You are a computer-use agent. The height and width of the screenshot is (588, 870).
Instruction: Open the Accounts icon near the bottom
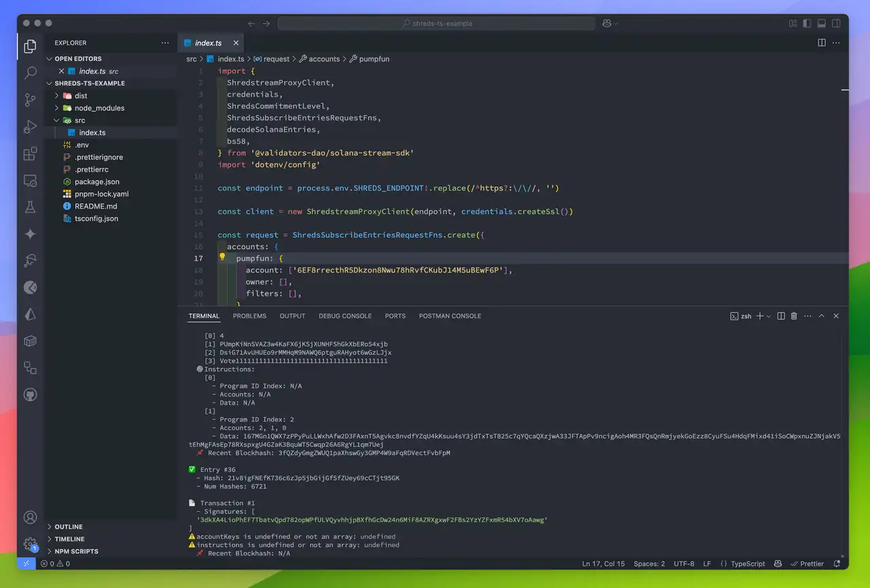pyautogui.click(x=30, y=517)
